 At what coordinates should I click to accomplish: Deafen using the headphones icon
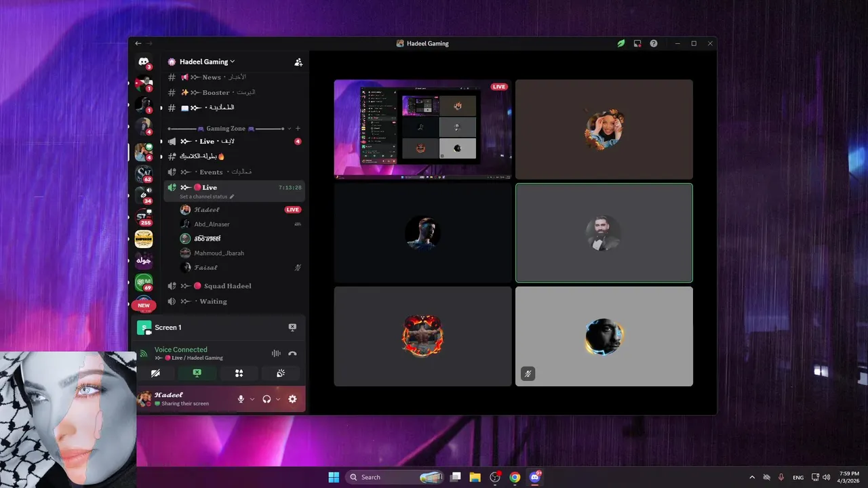coord(267,399)
